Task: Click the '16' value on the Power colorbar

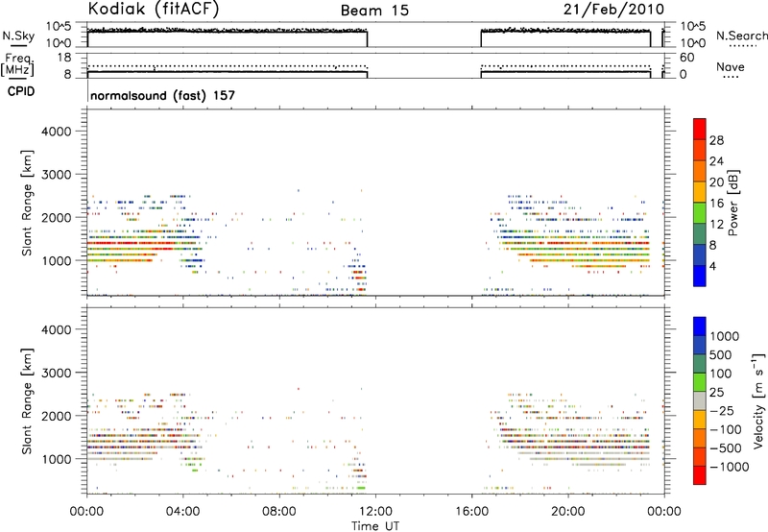Action: coord(716,204)
